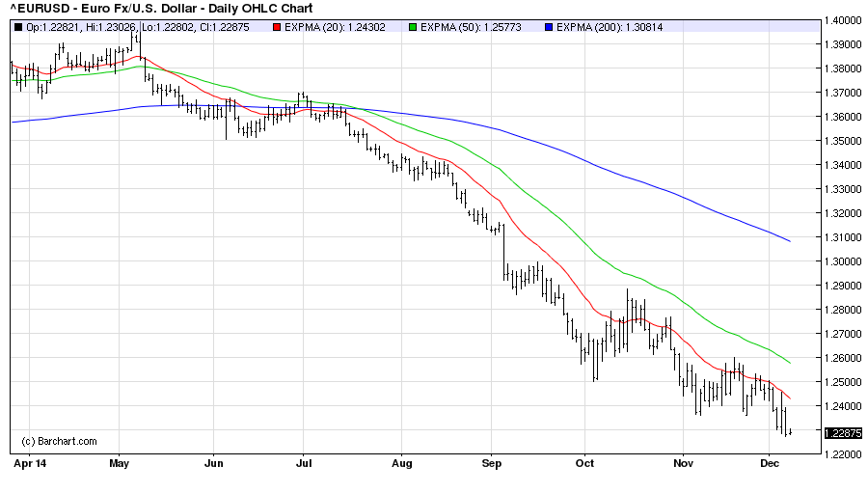Select the EXPMA (50): 1.25773 legend text

pos(472,26)
